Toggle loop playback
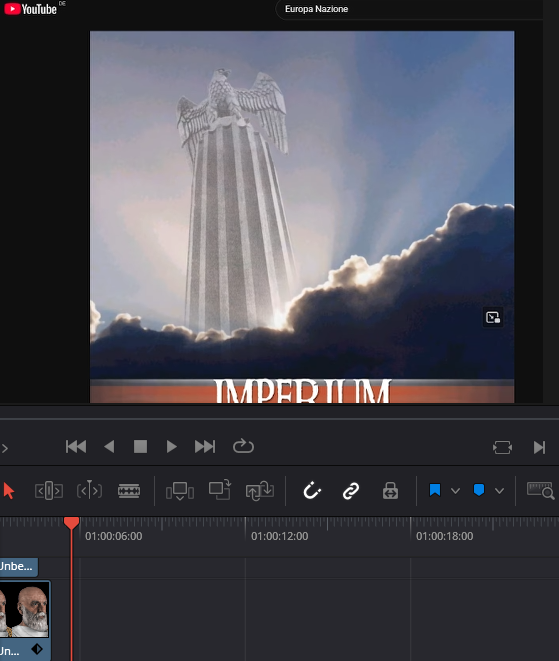 (243, 446)
